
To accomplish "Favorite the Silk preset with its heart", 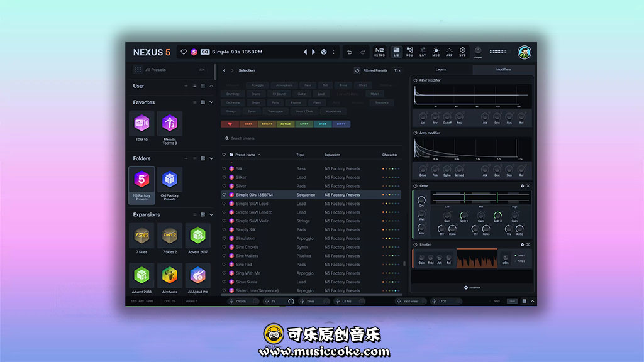I will coord(225,168).
